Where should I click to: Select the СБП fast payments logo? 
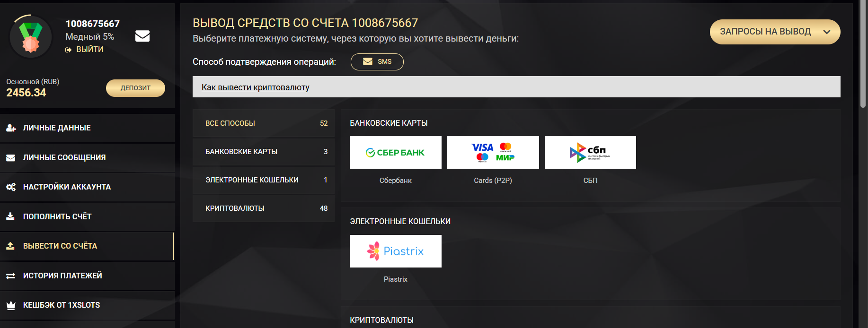[590, 152]
